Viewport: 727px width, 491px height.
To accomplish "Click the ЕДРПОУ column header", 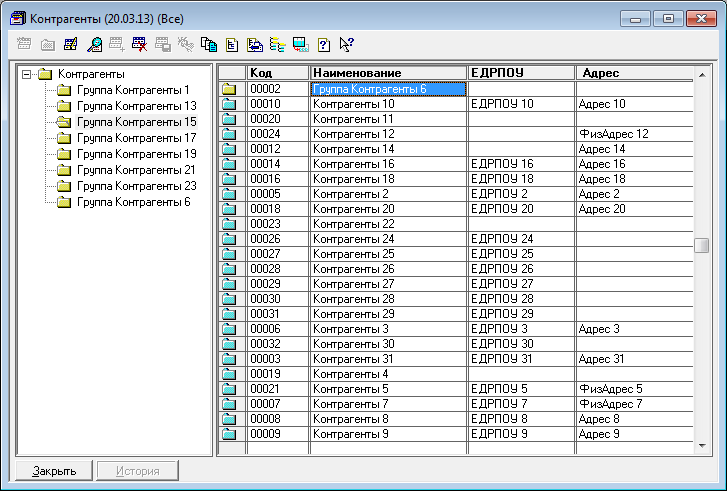I will (522, 73).
